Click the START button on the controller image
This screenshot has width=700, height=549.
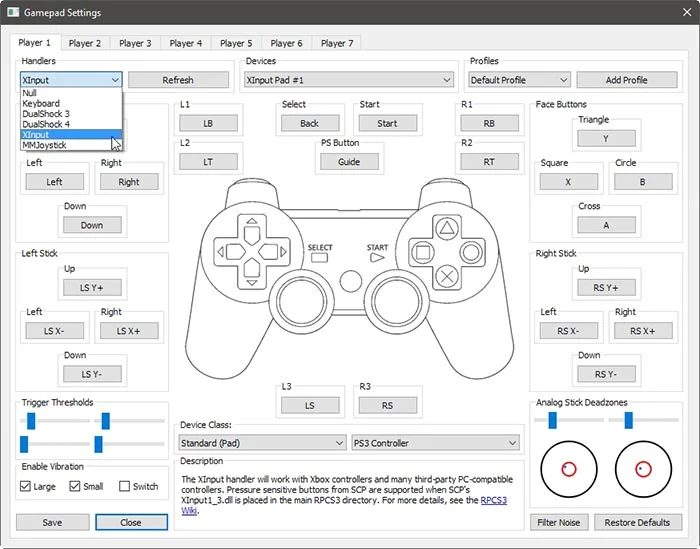pyautogui.click(x=377, y=258)
